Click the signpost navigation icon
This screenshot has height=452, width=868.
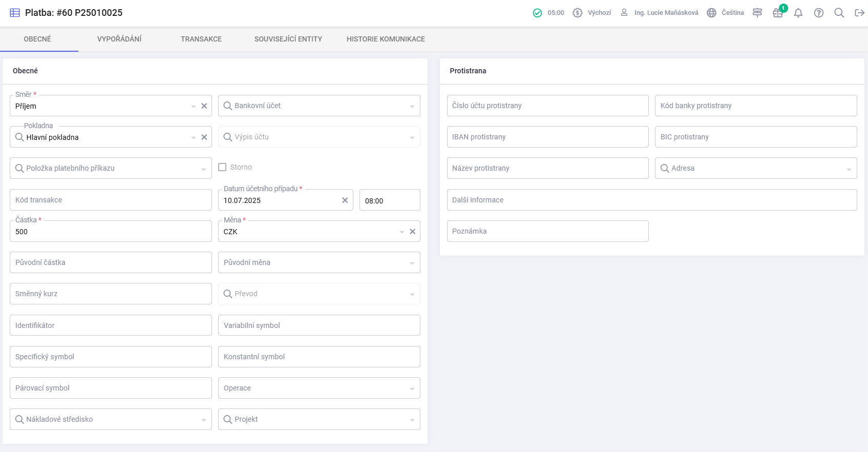click(x=757, y=13)
